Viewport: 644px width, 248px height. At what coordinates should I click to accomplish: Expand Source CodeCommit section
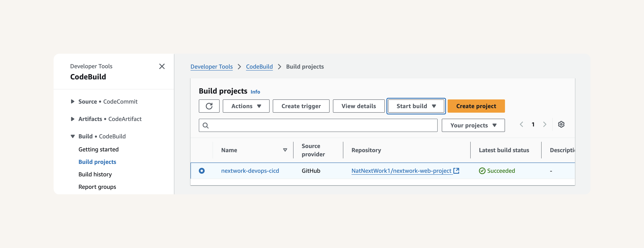pos(72,102)
